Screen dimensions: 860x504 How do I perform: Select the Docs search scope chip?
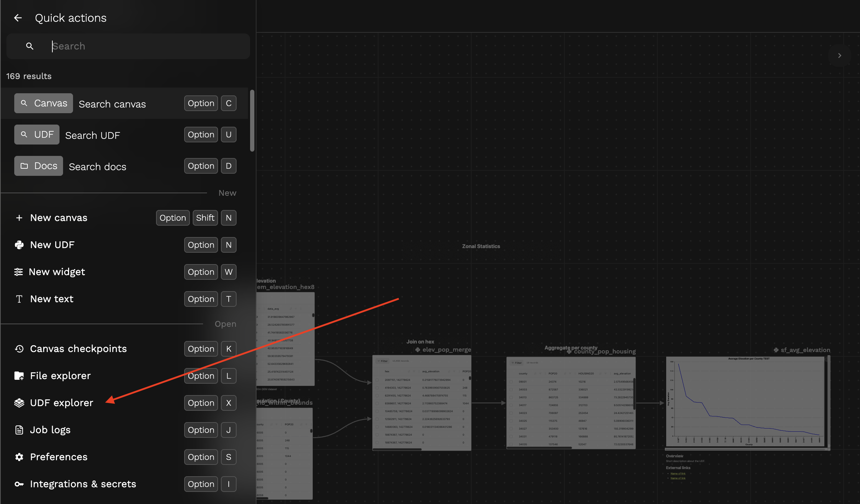click(38, 166)
